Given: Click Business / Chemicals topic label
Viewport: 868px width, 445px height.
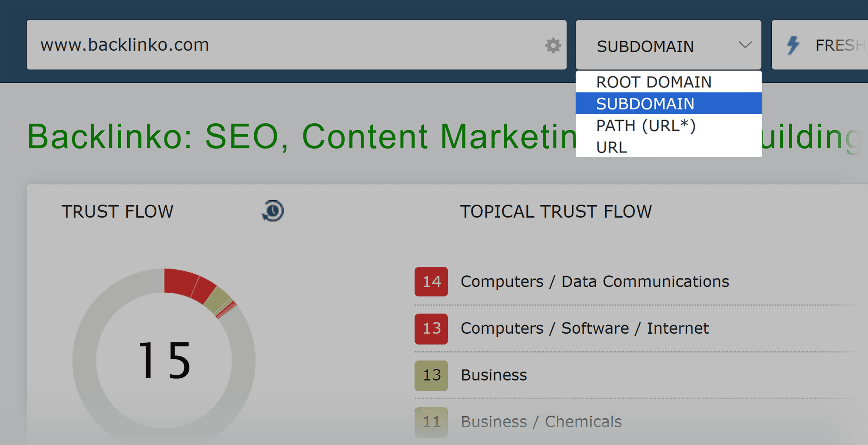Looking at the screenshot, I should click(x=541, y=422).
